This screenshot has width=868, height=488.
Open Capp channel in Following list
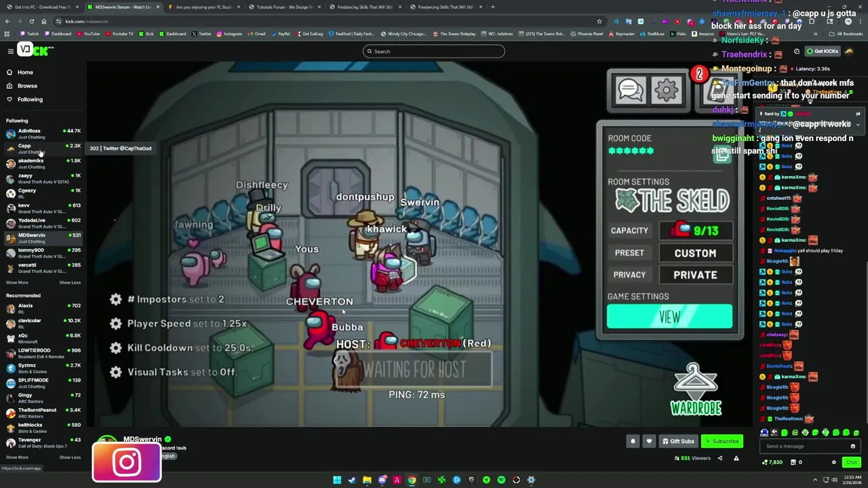[x=43, y=148]
